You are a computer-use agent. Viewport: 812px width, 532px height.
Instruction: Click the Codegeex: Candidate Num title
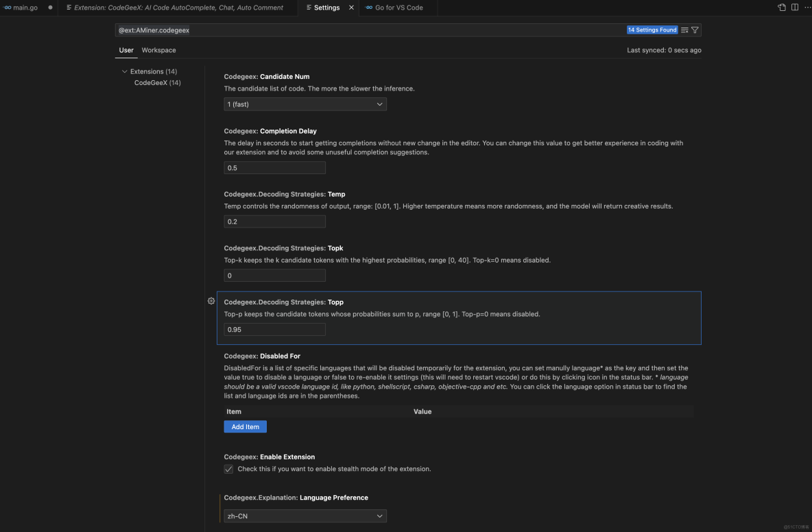[x=267, y=77]
